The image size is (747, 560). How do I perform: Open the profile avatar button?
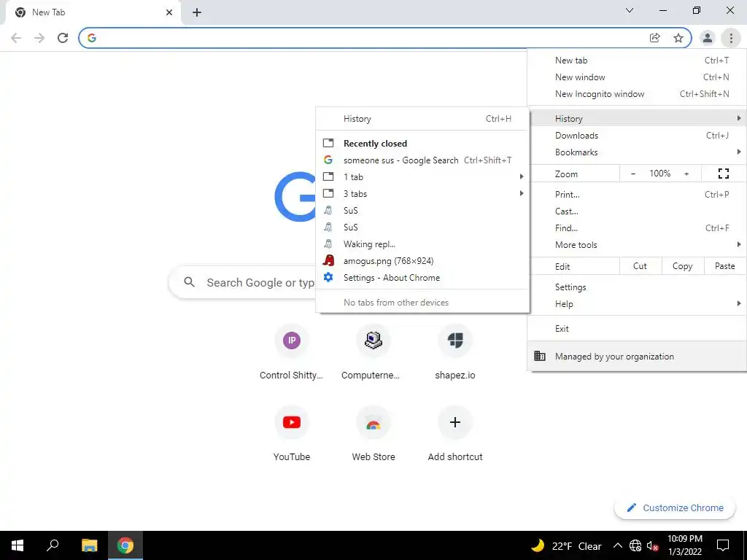(708, 38)
